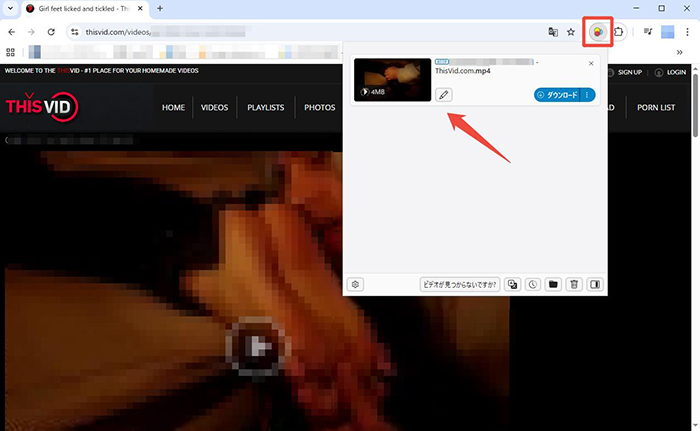Close the current browser tab
The image size is (700, 431).
coord(140,8)
